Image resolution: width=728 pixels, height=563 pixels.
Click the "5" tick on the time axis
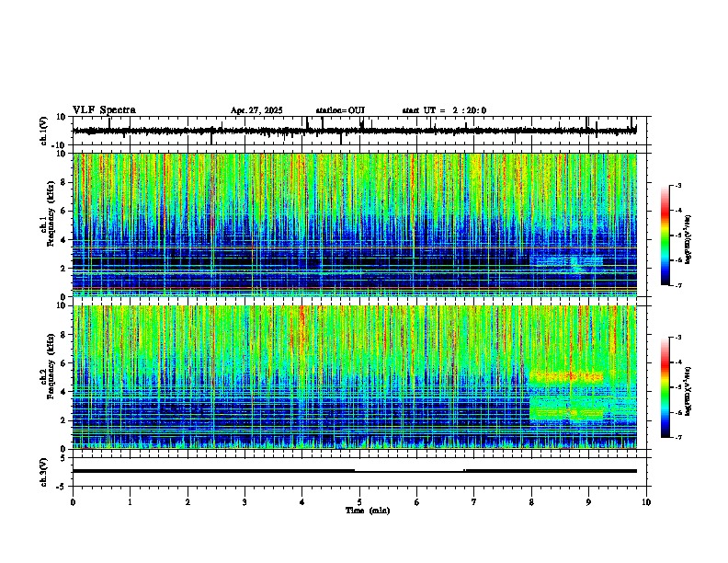(x=359, y=502)
